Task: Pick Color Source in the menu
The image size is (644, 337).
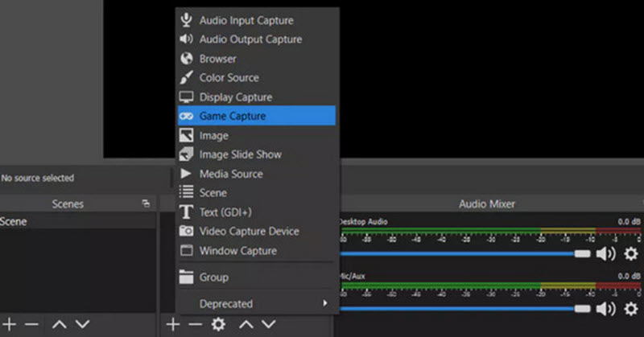Action: (x=257, y=77)
